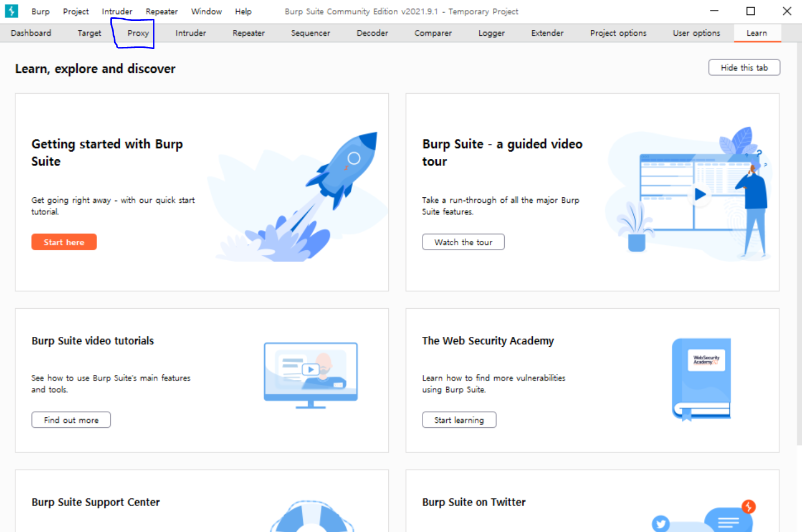Click The Web Security Academy heading
Image resolution: width=802 pixels, height=532 pixels.
pyautogui.click(x=488, y=341)
